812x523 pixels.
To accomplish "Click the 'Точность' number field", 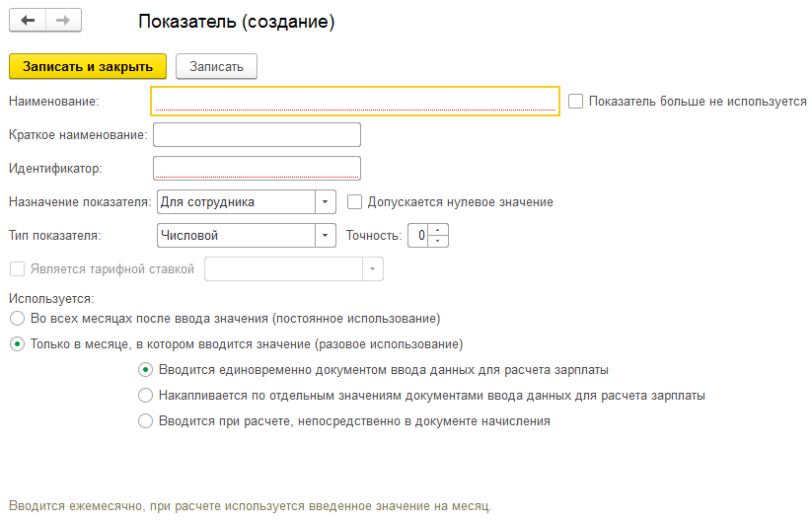I will pos(419,235).
